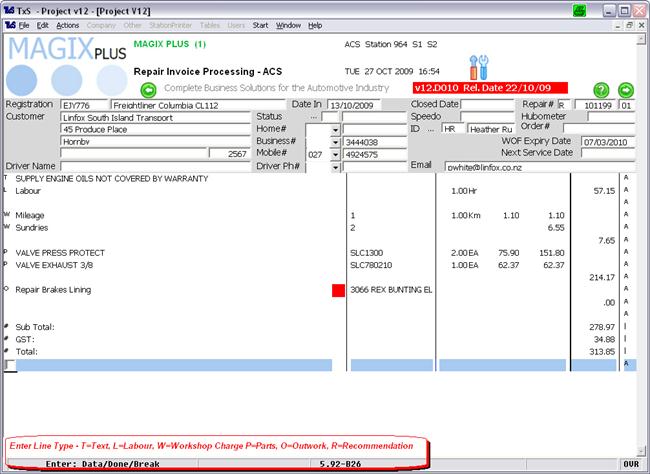Click the red square on Repair Brakes Lining
This screenshot has width=650, height=474.
[x=338, y=290]
